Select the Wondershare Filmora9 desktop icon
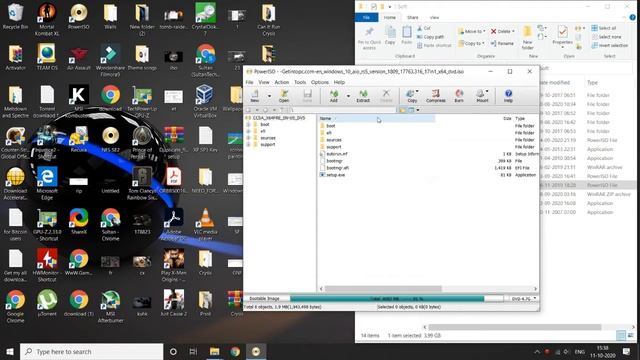Image resolution: width=640 pixels, height=360 pixels. tap(110, 60)
